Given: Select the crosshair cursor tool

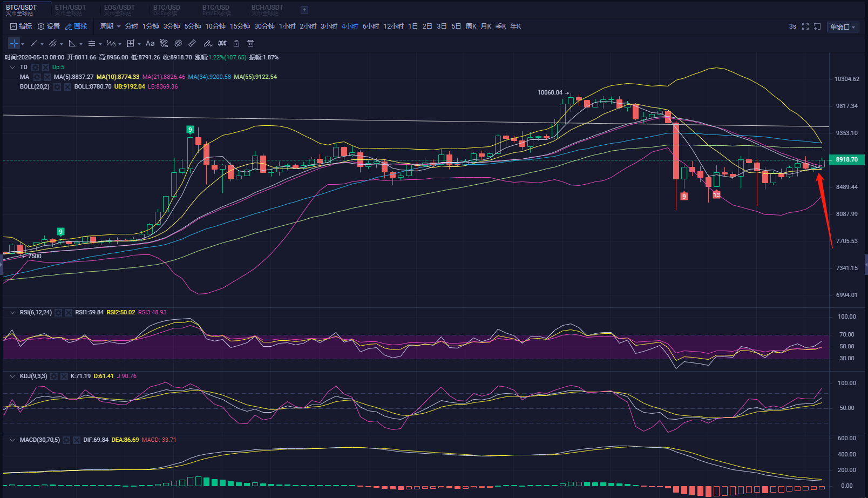Looking at the screenshot, I should pyautogui.click(x=14, y=44).
